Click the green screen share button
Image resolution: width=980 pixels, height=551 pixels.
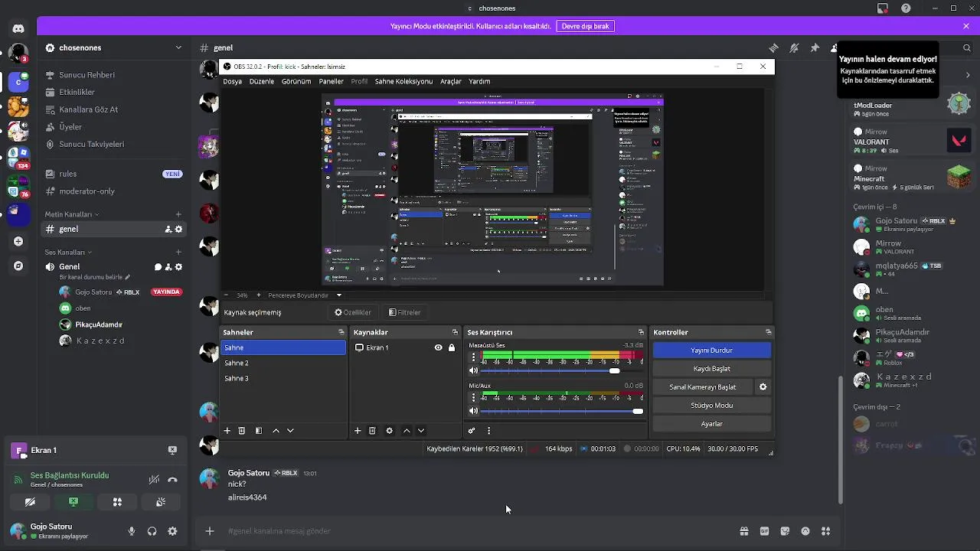(73, 502)
